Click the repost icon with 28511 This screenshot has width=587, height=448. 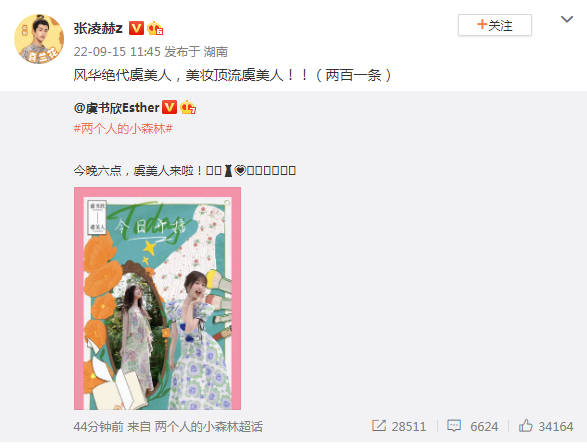tap(379, 426)
